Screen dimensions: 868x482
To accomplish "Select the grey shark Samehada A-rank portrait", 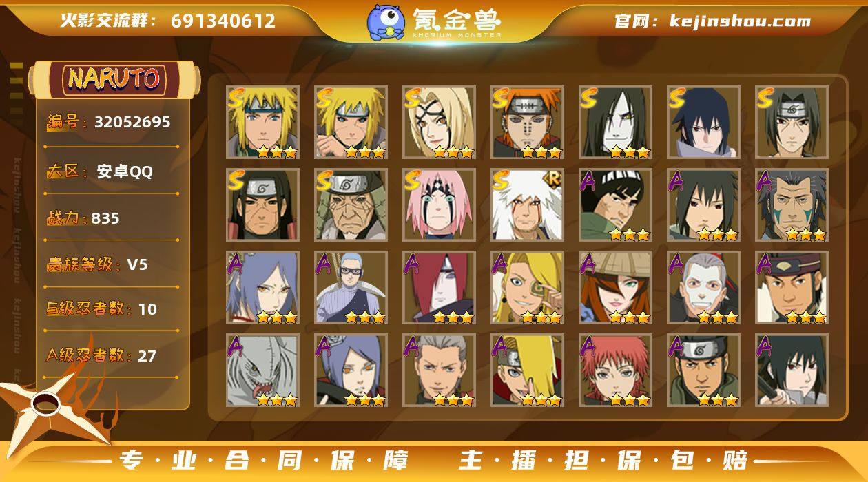I will pyautogui.click(x=262, y=370).
